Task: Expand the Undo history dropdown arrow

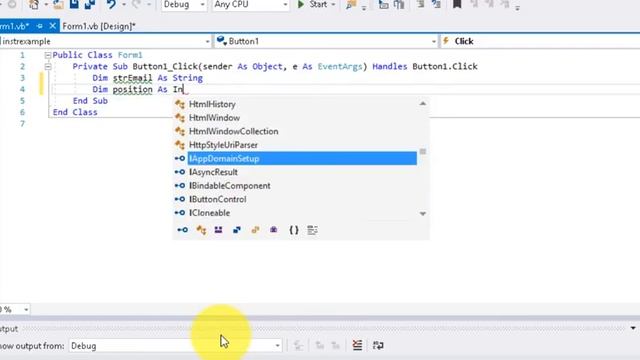Action: pos(124,4)
